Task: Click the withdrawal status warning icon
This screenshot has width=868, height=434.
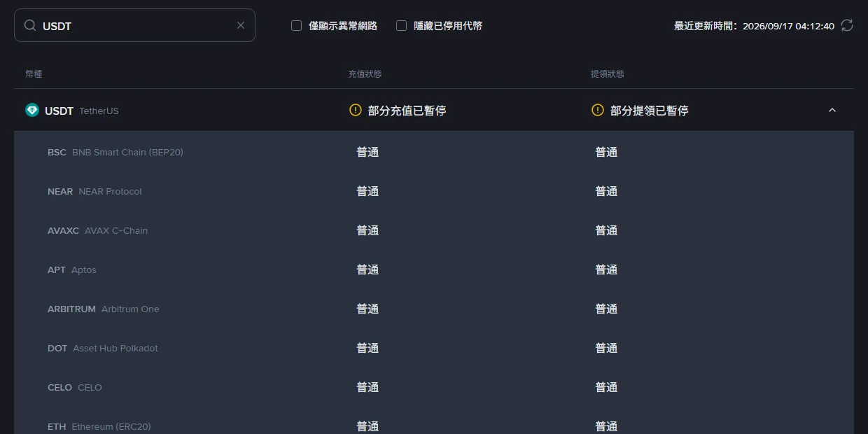Action: pyautogui.click(x=597, y=110)
